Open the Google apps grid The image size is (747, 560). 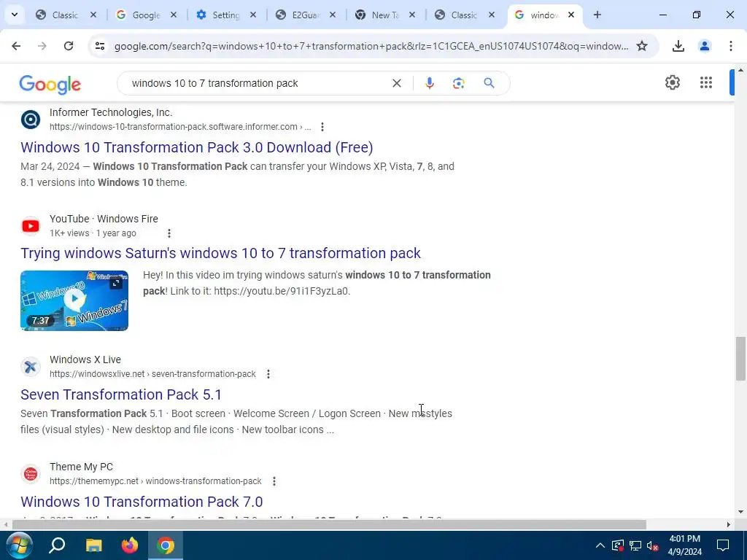click(x=706, y=82)
